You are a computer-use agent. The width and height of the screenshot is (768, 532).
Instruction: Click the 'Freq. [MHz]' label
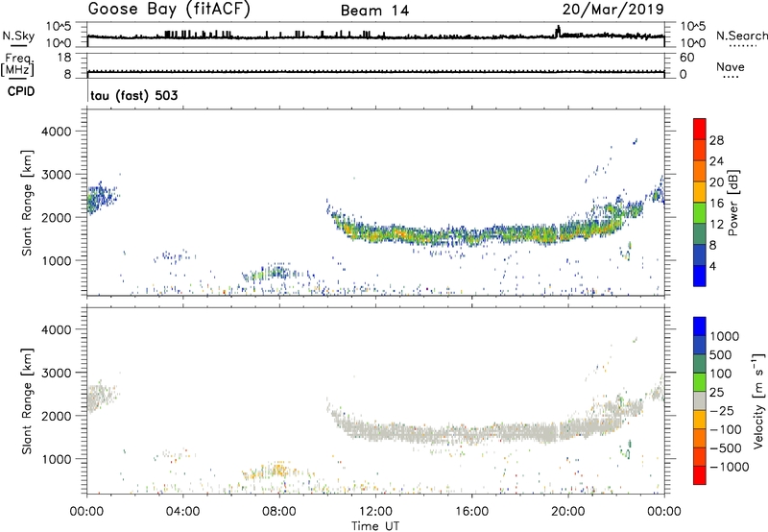(x=17, y=64)
